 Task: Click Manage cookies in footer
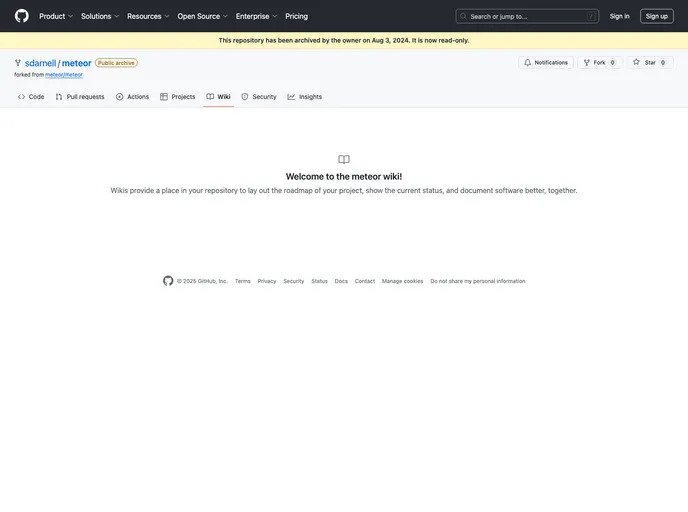pos(402,281)
